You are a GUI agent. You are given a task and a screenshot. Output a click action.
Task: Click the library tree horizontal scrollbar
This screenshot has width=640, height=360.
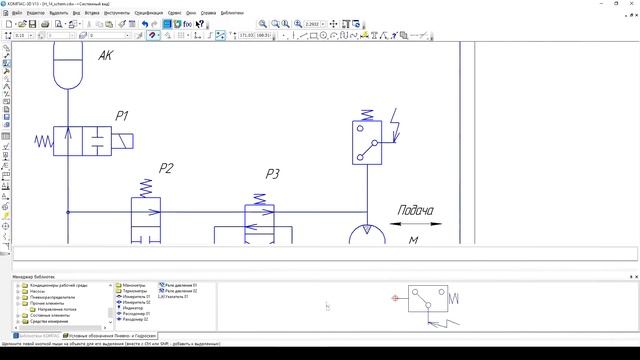(x=60, y=327)
